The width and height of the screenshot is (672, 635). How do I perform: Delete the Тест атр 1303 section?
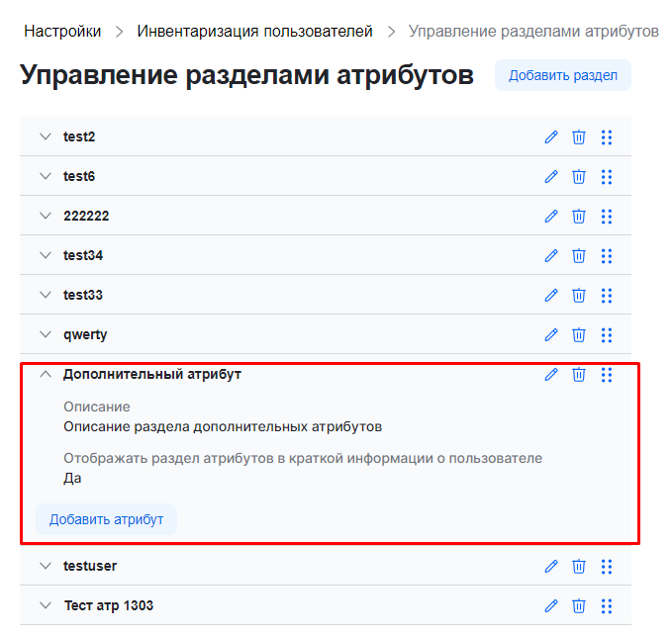(x=579, y=606)
